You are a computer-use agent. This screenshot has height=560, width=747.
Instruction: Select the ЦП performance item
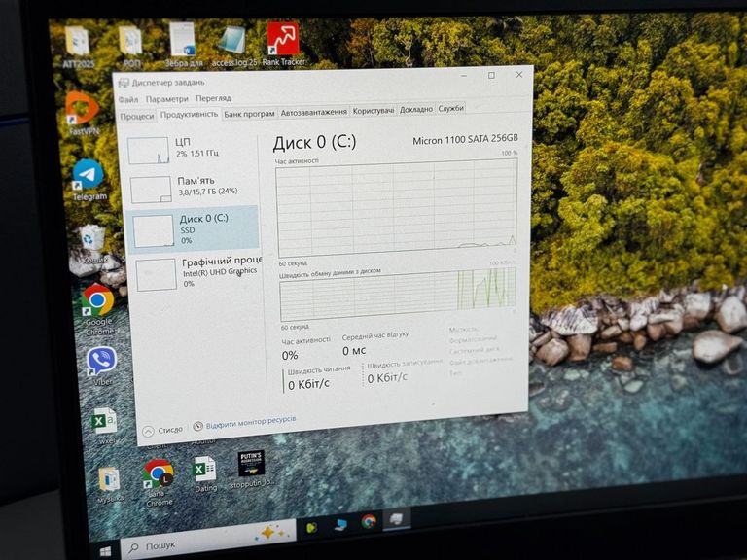pos(191,149)
